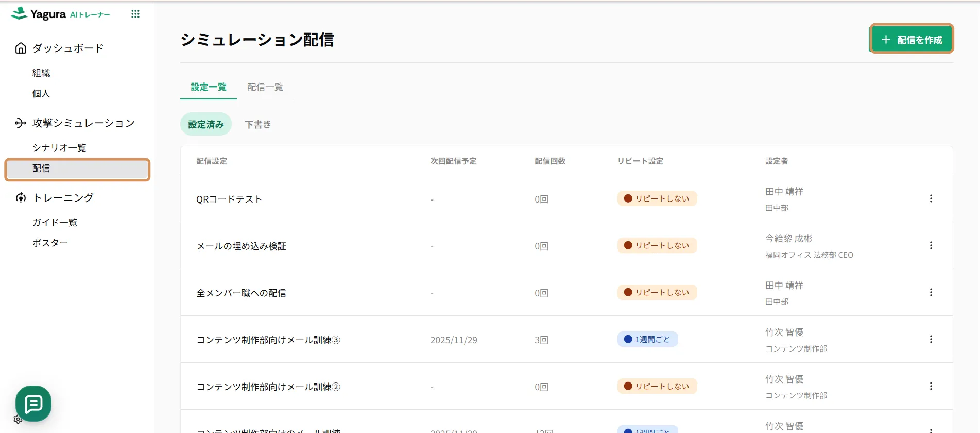The image size is (980, 433).
Task: Expand the row menu for 全メンバー職への配信
Action: tap(931, 292)
